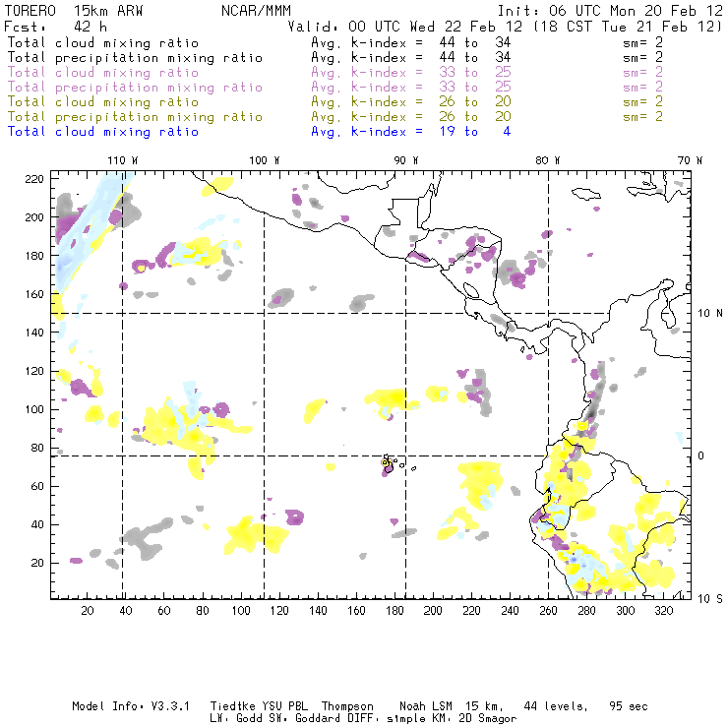Click the 110 W longitude label

[x=121, y=159]
